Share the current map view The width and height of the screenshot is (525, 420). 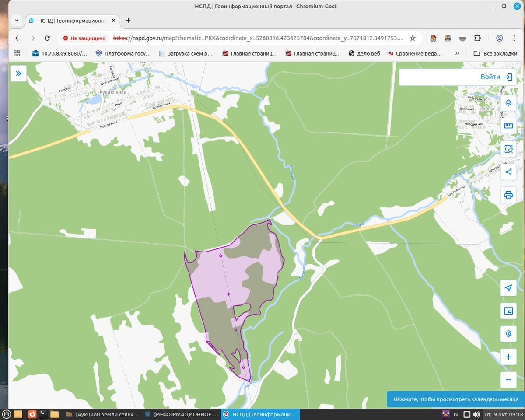pos(508,172)
